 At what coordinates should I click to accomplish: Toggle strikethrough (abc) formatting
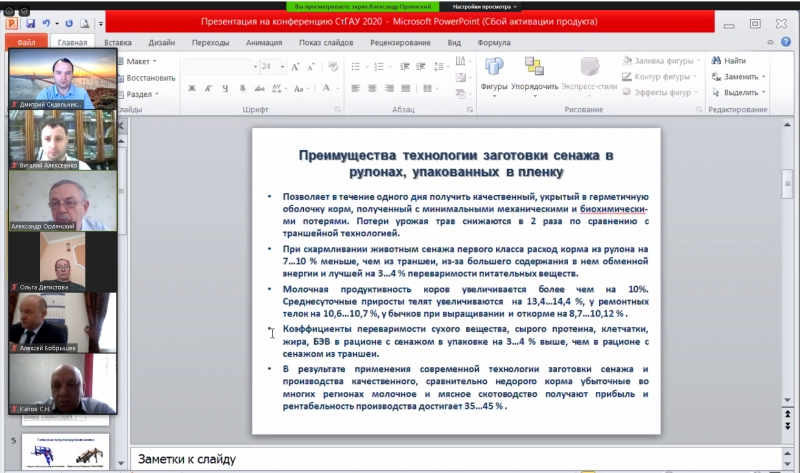pos(259,88)
